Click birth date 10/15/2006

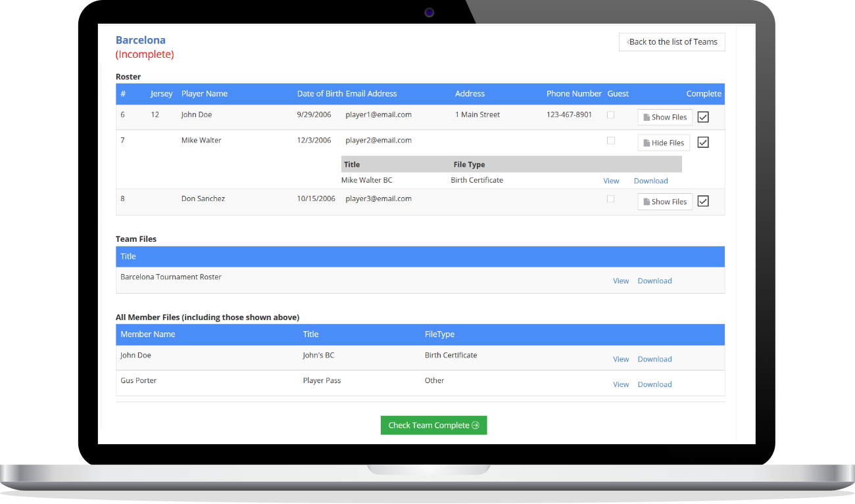(x=316, y=199)
